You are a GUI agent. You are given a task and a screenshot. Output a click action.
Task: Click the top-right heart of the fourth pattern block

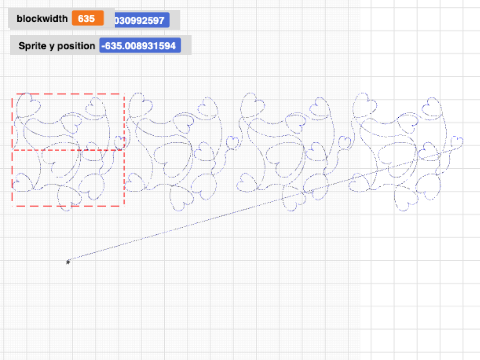click(x=432, y=107)
